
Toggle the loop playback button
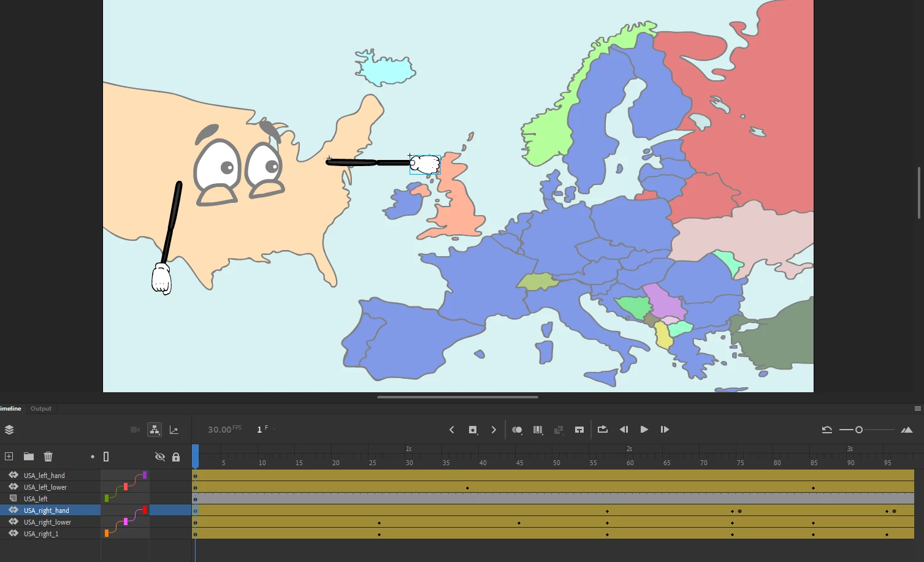[603, 430]
